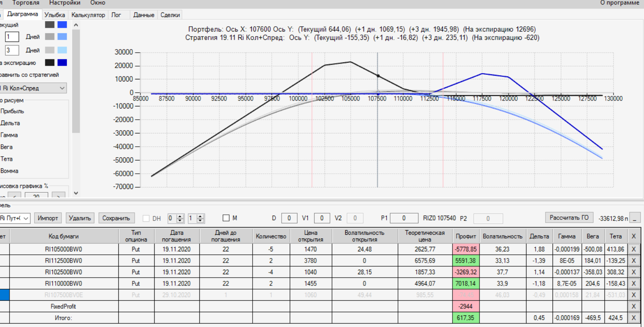Screen dimensions: 644x327
Task: Click the pale blue swatch beside the 3 Дней field
Action: (x=62, y=50)
